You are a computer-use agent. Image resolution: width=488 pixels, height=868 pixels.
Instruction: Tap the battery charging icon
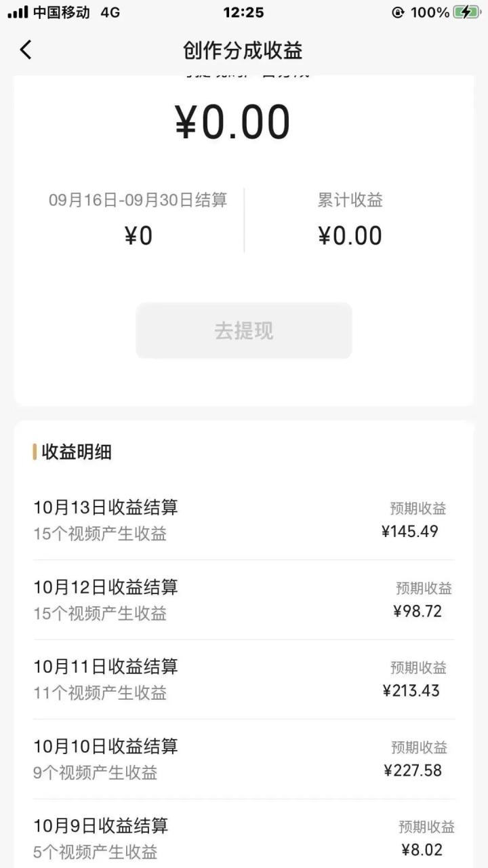[x=466, y=12]
